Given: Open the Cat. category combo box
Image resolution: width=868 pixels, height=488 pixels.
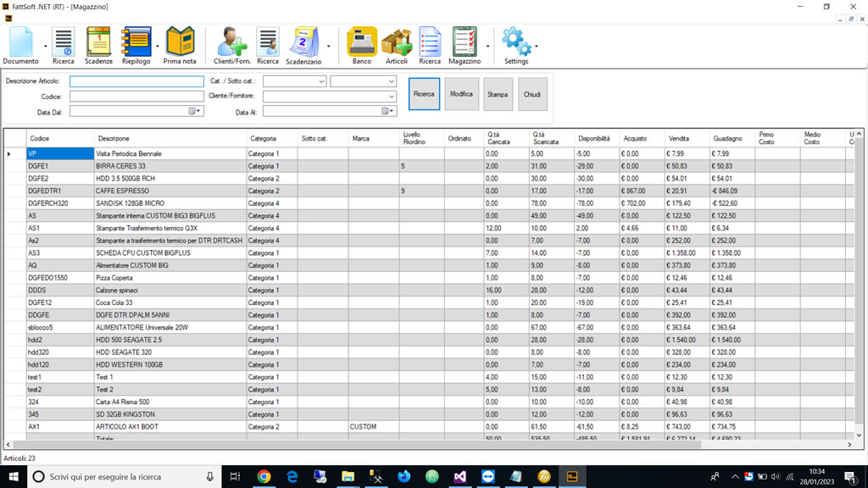Looking at the screenshot, I should (x=294, y=81).
